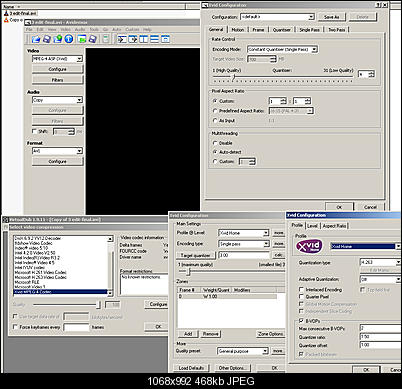Screen dimensions: 402x389
Task: Click the Save As button in Xvid Configuration
Action: [331, 17]
